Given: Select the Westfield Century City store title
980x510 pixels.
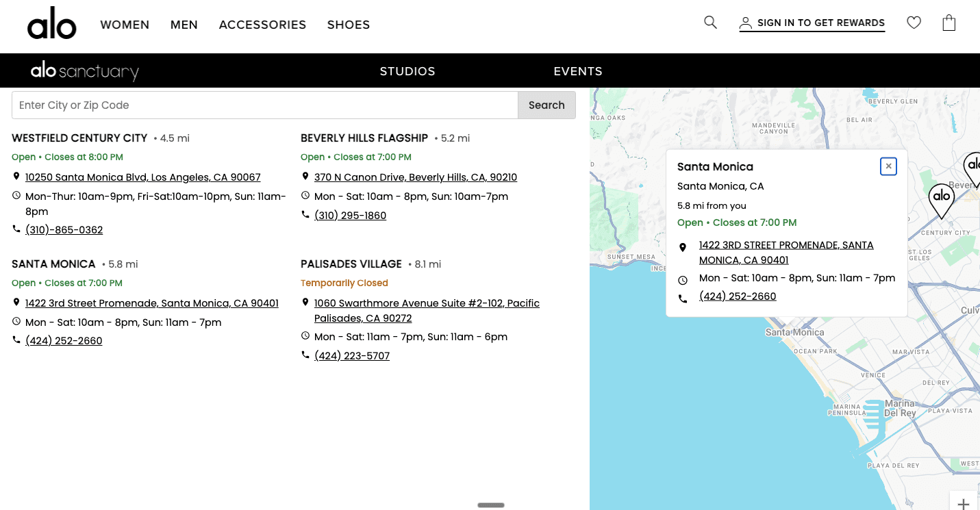Looking at the screenshot, I should (x=79, y=138).
